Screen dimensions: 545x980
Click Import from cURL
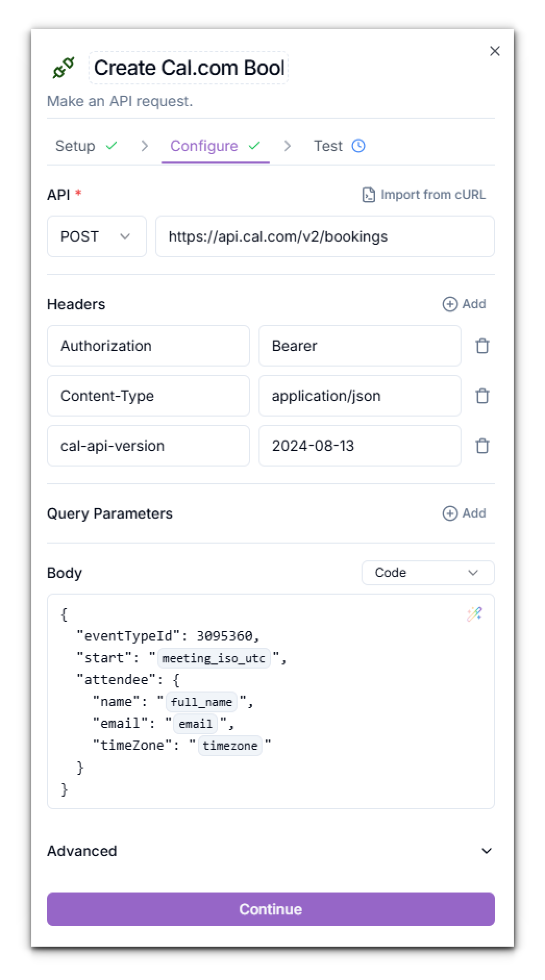(424, 195)
